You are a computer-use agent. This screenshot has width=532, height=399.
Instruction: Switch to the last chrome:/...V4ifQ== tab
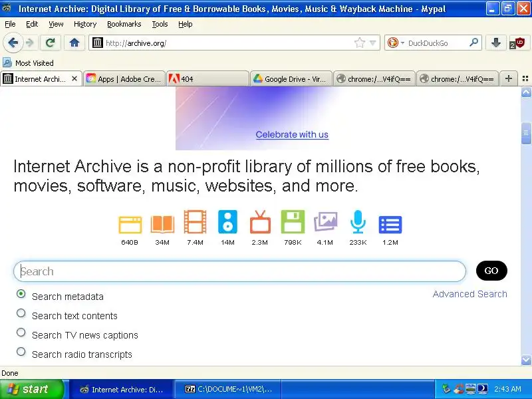coord(458,78)
